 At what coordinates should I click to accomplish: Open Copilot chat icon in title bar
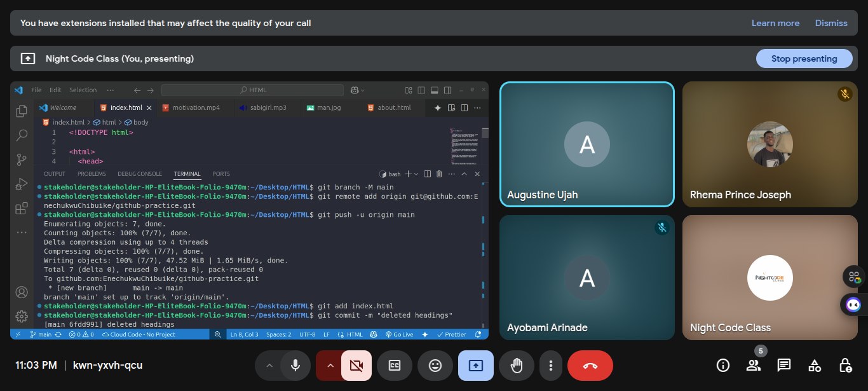(x=355, y=90)
